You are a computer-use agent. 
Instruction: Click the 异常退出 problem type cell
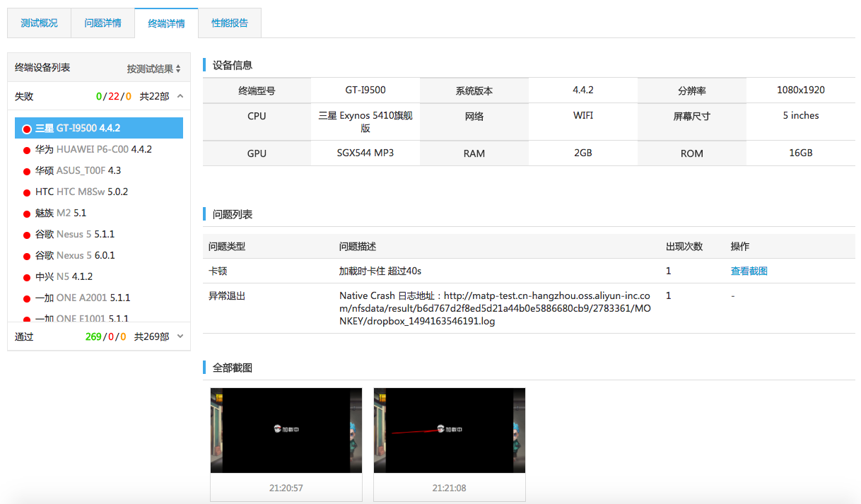[227, 296]
